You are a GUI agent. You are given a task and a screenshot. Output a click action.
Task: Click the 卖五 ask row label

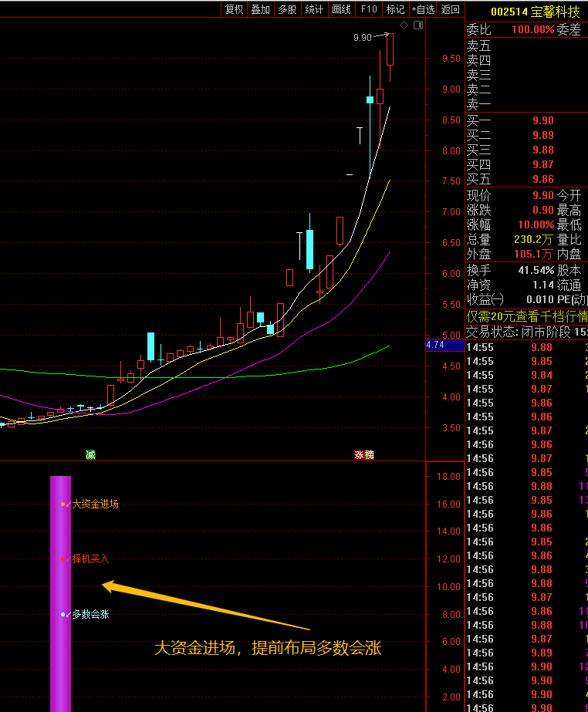[478, 46]
